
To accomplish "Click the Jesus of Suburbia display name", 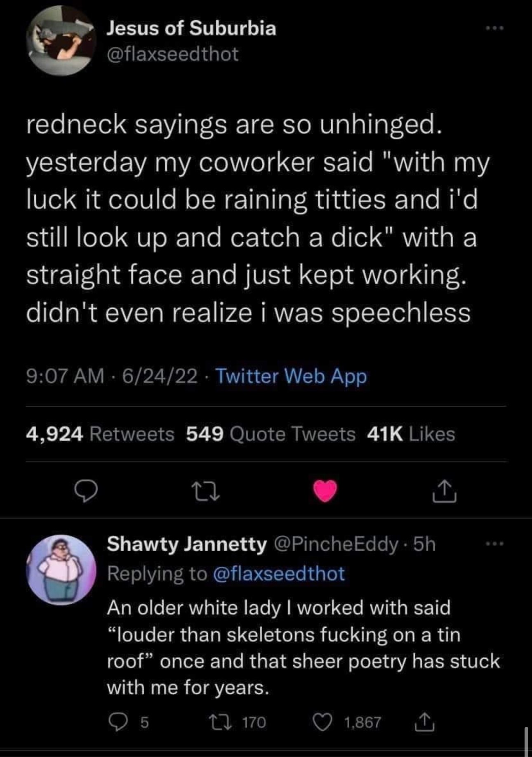I will pos(191,28).
